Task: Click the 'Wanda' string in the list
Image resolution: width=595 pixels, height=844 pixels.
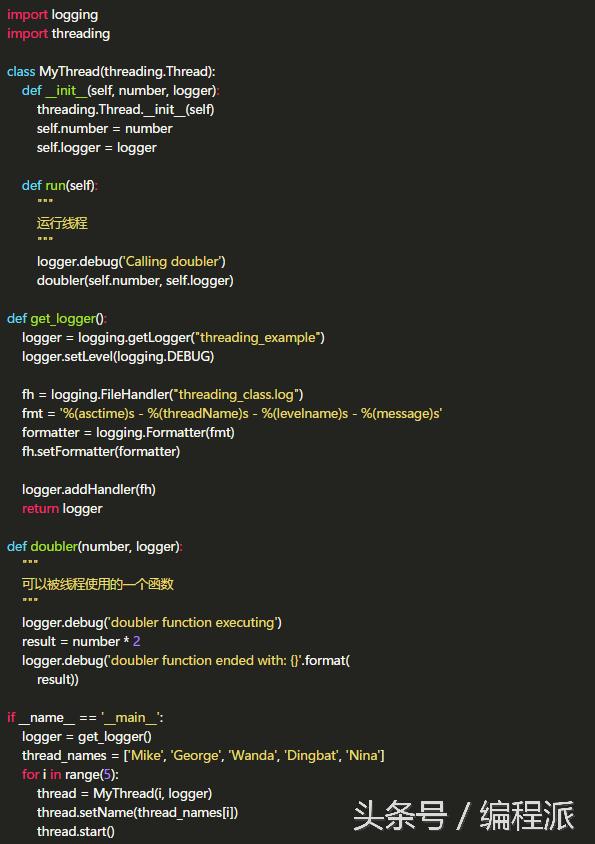Action: tap(253, 755)
